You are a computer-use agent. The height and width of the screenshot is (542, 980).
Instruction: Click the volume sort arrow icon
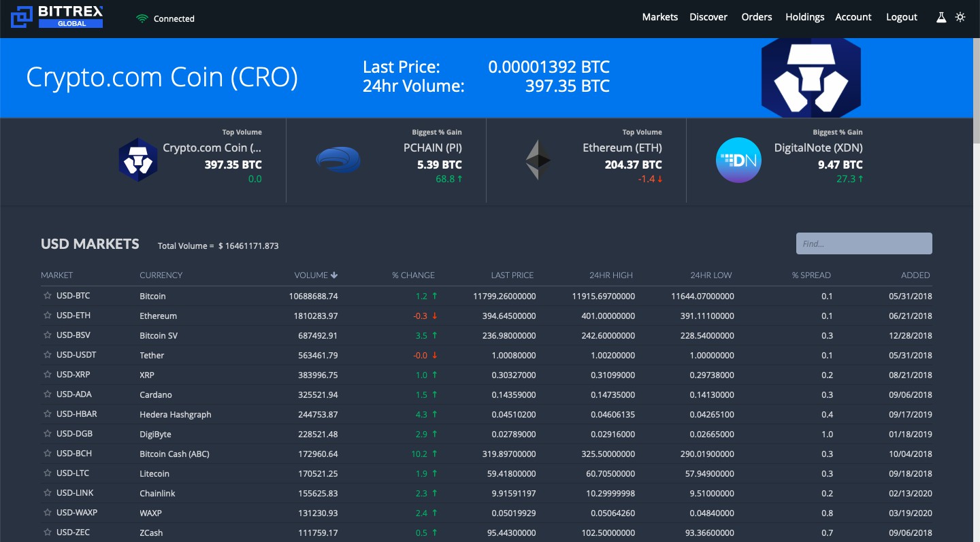[x=334, y=275]
